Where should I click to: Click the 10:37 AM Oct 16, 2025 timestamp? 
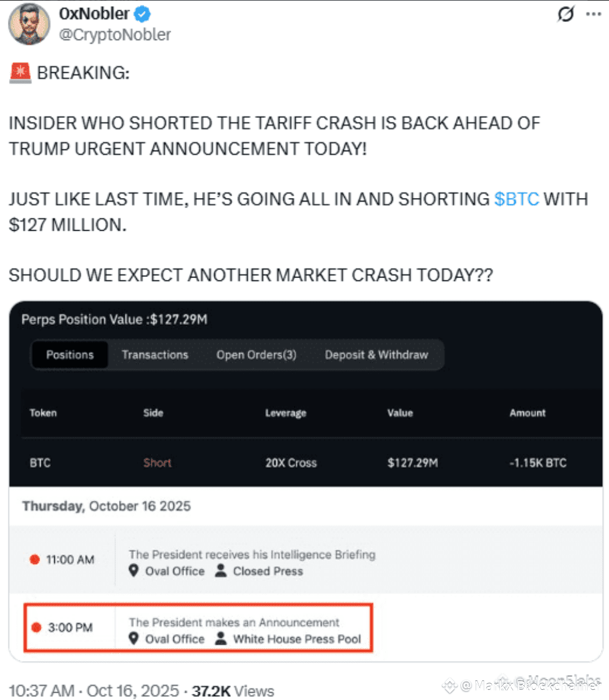pyautogui.click(x=94, y=691)
